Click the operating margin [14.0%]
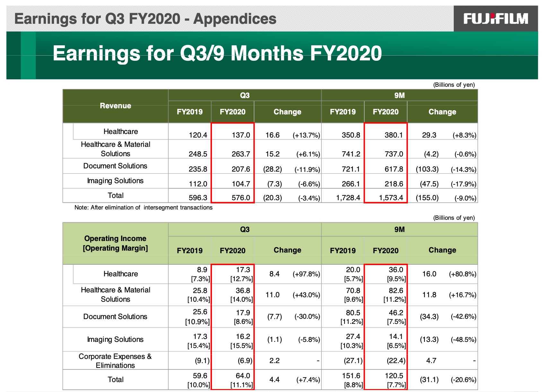Viewport: 544px width, 392px height. coord(241,300)
